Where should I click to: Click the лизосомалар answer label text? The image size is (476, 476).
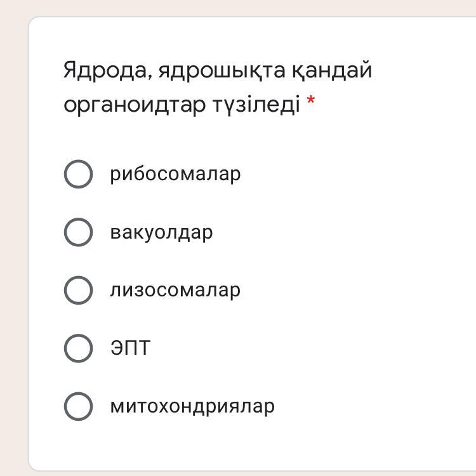(175, 291)
